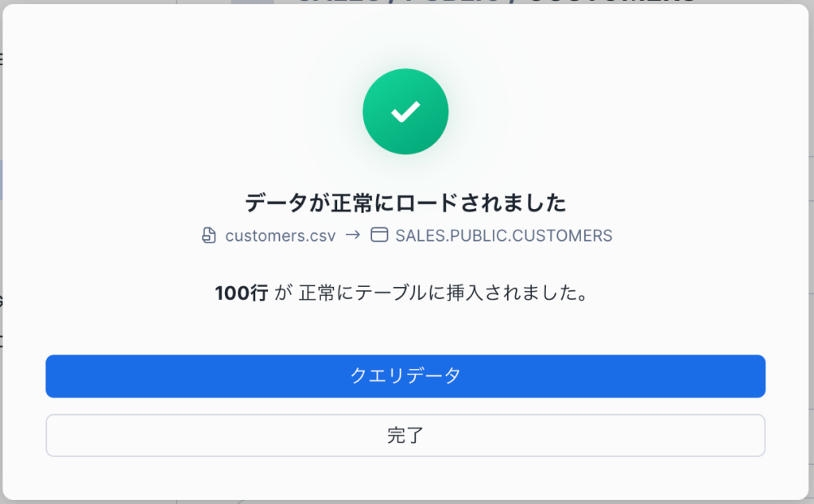Viewport: 814px width, 504px height.
Task: Click the arrow between file and table
Action: (x=353, y=235)
